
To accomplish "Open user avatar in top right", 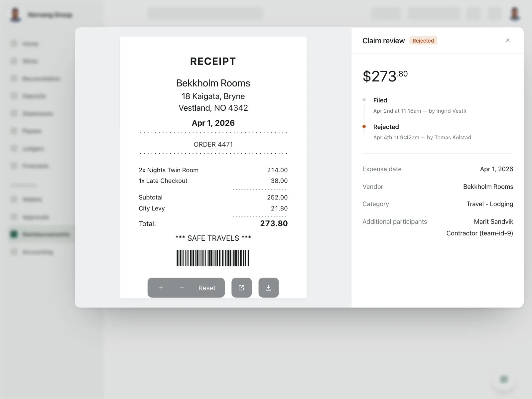I will (515, 14).
